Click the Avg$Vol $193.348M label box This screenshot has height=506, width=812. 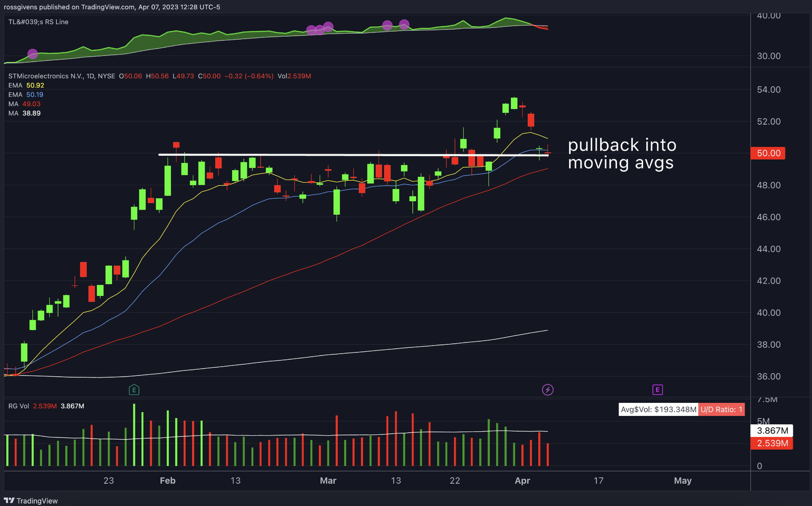click(x=658, y=410)
